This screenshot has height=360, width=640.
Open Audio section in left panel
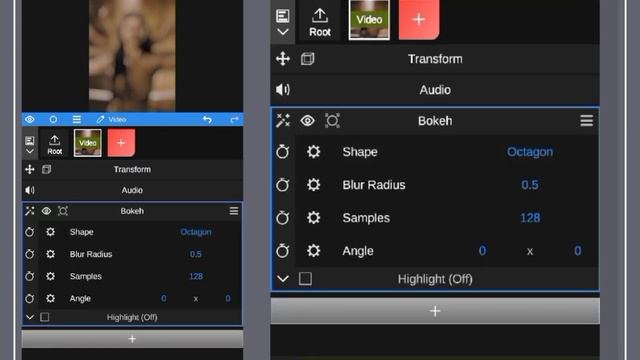click(132, 190)
